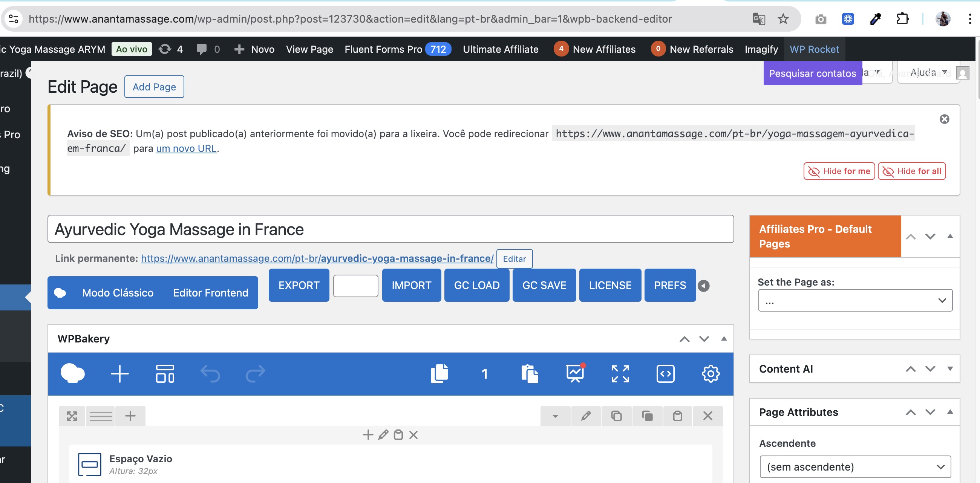Open WPBakery page settings gear
Image resolution: width=980 pixels, height=483 pixels.
710,373
